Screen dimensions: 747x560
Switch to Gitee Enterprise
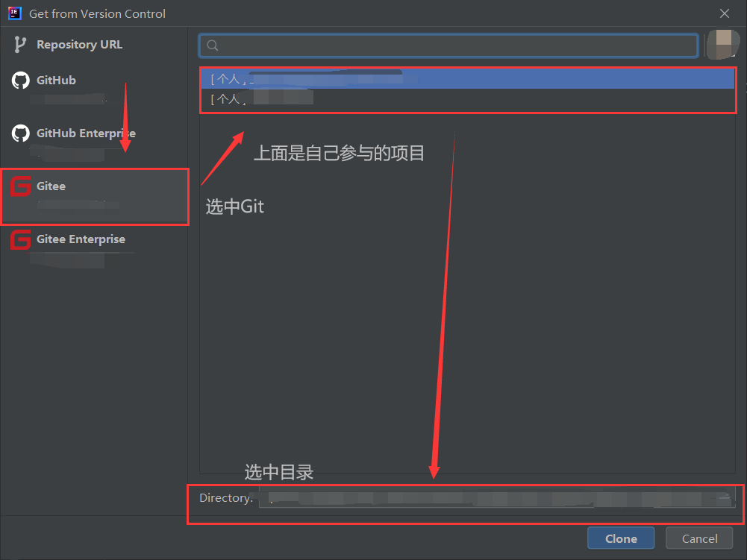(x=81, y=239)
